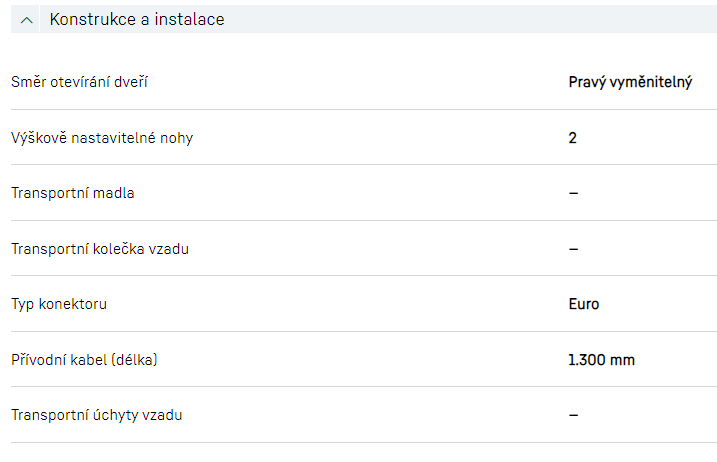Click the Transportní madla label

tap(73, 193)
